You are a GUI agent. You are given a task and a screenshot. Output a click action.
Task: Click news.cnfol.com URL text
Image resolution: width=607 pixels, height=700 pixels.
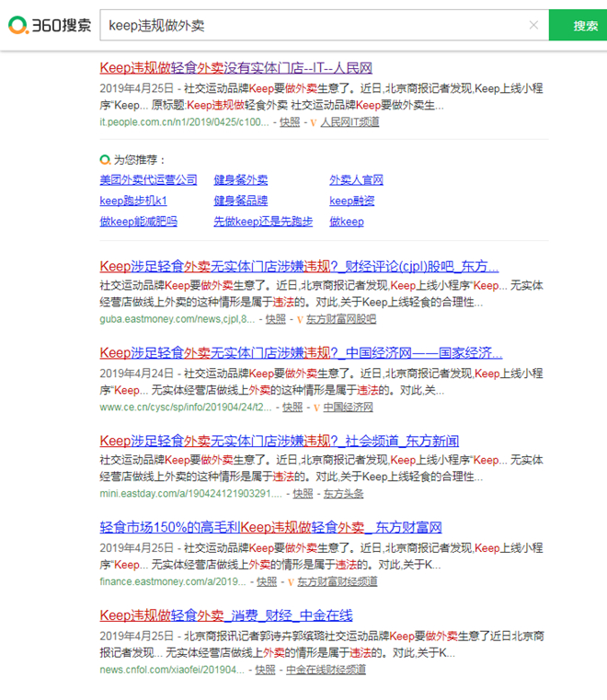172,670
